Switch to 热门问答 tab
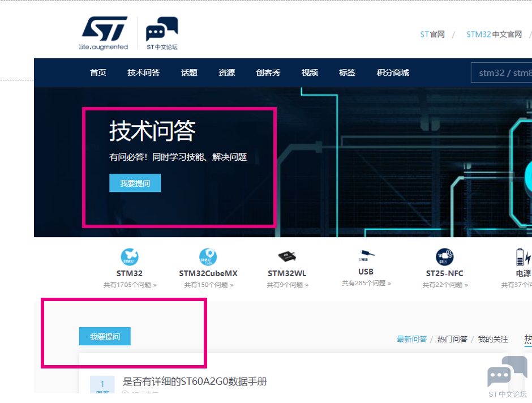This screenshot has height=403, width=532. (x=452, y=339)
